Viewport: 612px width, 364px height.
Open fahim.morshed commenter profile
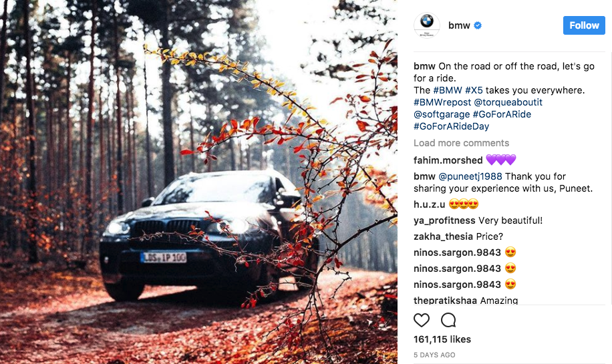tap(448, 160)
